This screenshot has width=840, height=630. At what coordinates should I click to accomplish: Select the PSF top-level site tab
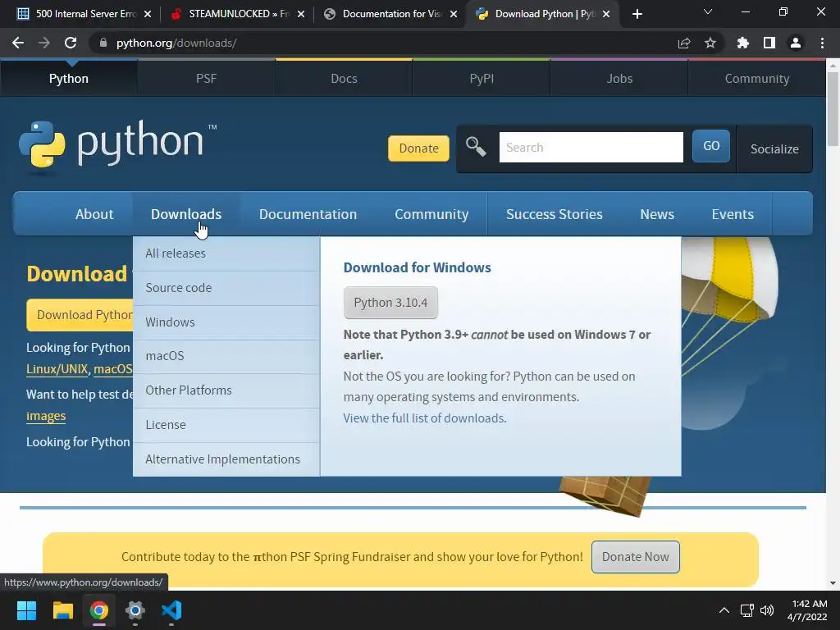206,78
